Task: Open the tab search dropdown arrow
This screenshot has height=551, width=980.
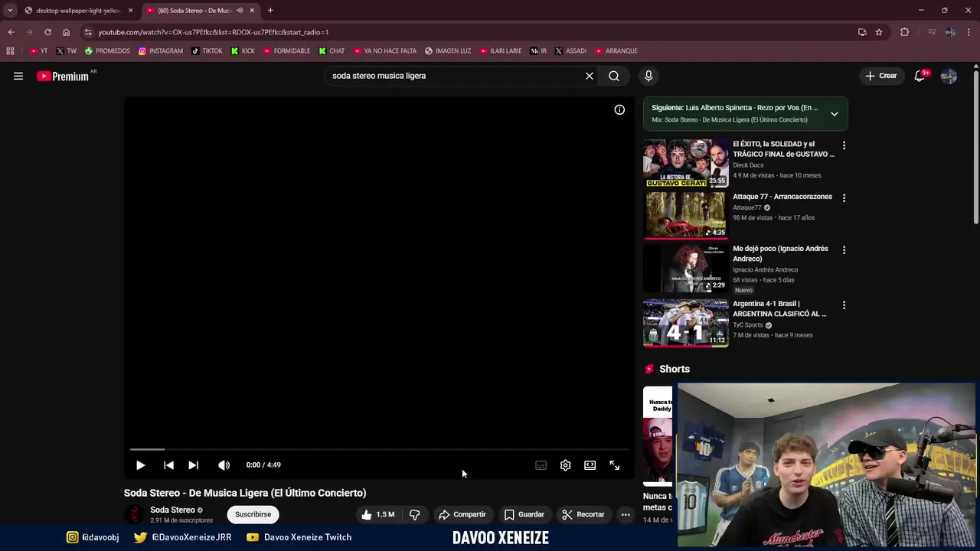Action: [9, 11]
